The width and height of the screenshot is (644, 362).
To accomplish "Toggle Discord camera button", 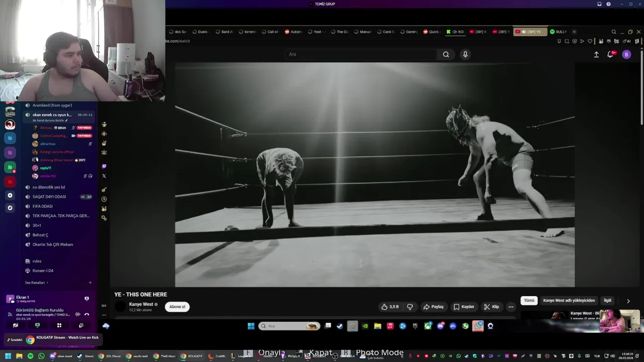I will pyautogui.click(x=16, y=325).
